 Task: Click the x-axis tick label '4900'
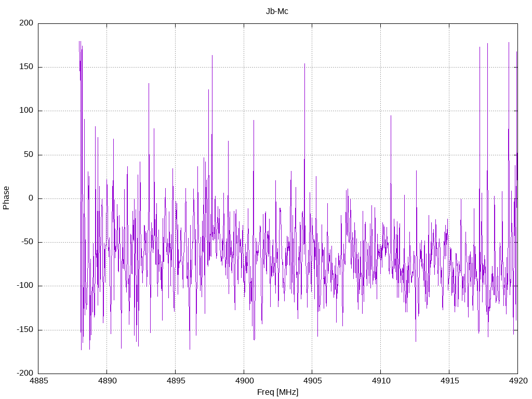click(x=244, y=381)
